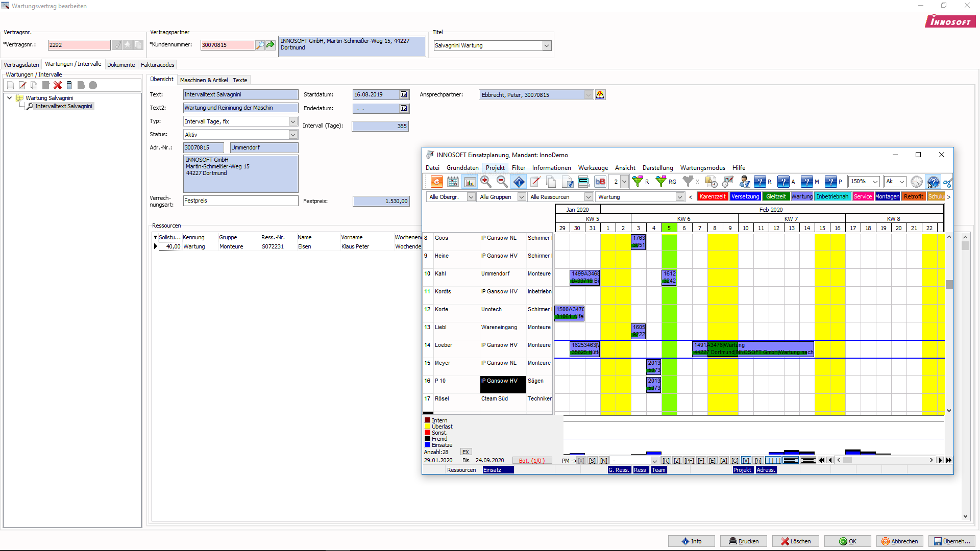Click the Info button

pos(692,541)
